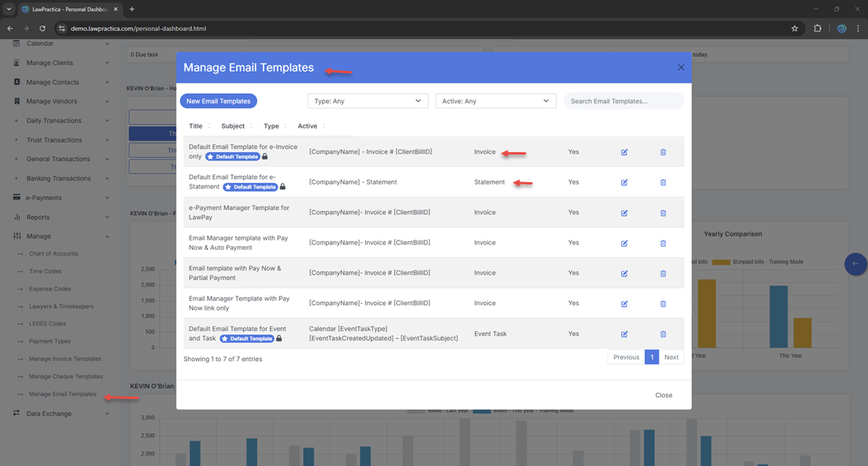Click the blue side arrow button

coord(855,264)
